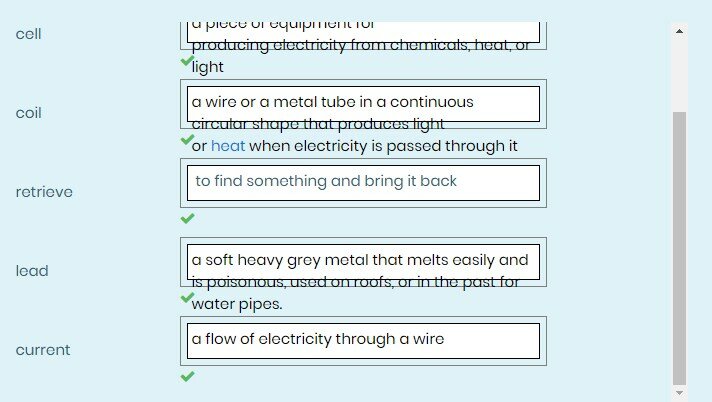Viewport: 712px width, 402px height.
Task: Select the "to find something" retrieve field
Action: click(365, 182)
